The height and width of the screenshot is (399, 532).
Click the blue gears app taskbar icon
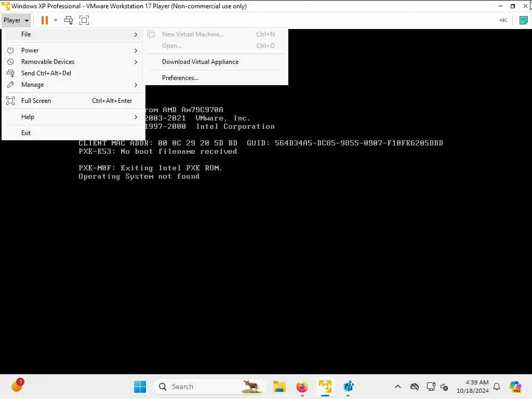point(348,387)
